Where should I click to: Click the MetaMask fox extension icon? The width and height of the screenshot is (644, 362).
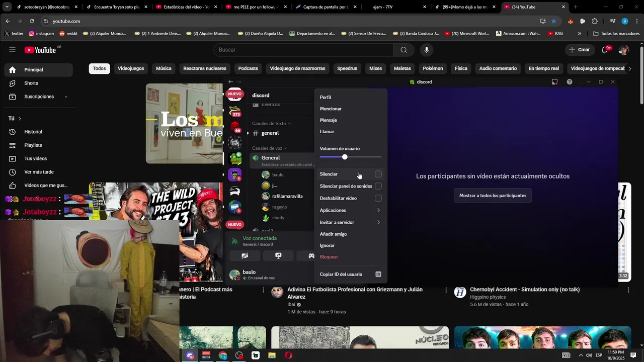pyautogui.click(x=570, y=21)
